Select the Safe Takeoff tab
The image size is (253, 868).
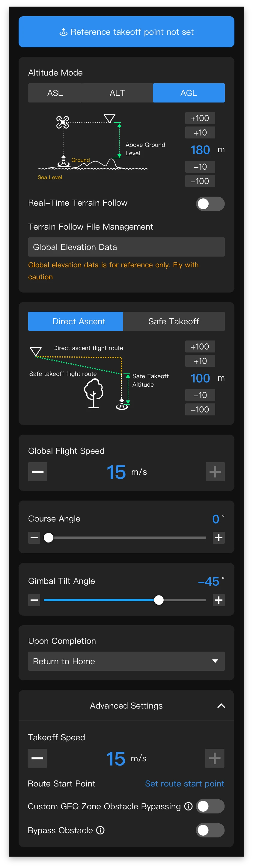174,322
